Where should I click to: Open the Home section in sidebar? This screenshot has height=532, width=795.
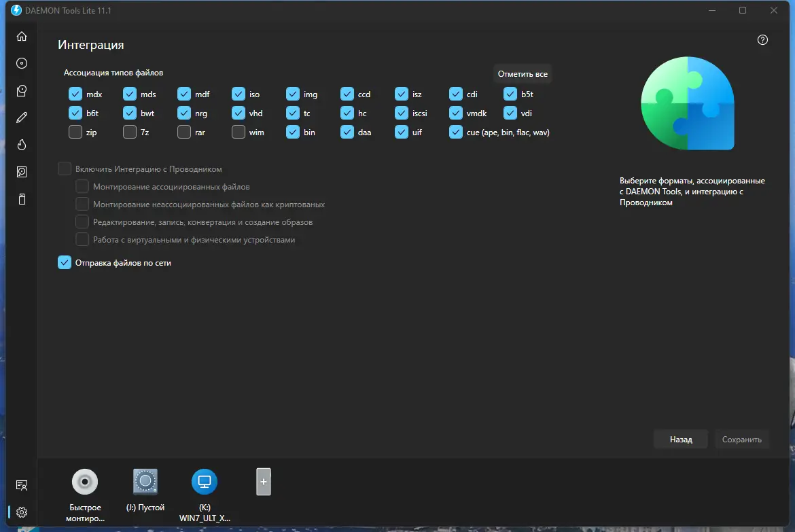click(x=21, y=36)
